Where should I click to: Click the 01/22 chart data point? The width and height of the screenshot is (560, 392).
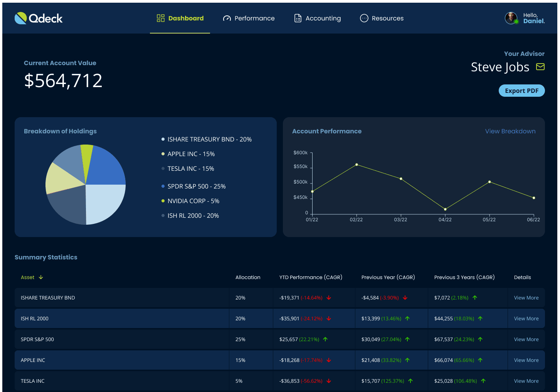click(x=312, y=191)
